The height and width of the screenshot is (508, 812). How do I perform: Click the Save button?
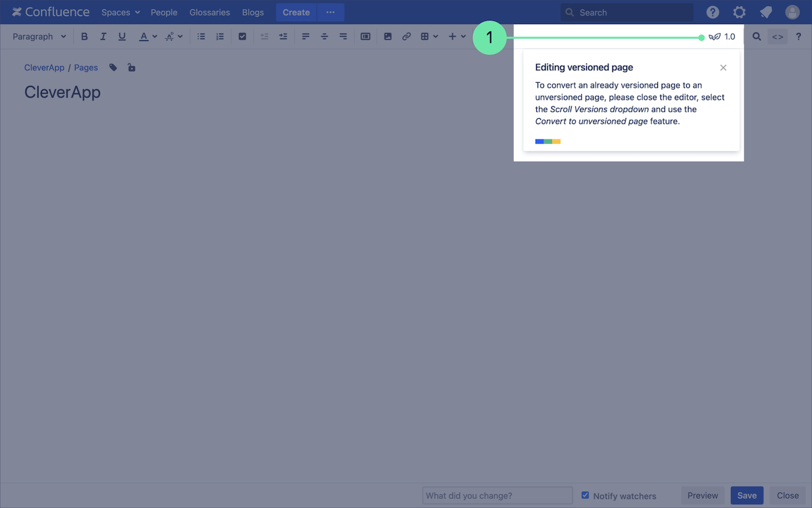[747, 495]
